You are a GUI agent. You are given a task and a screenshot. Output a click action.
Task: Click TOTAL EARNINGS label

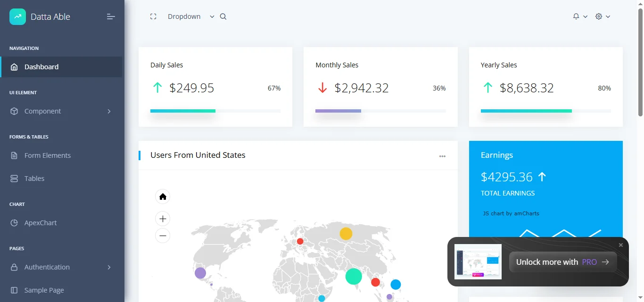click(508, 193)
